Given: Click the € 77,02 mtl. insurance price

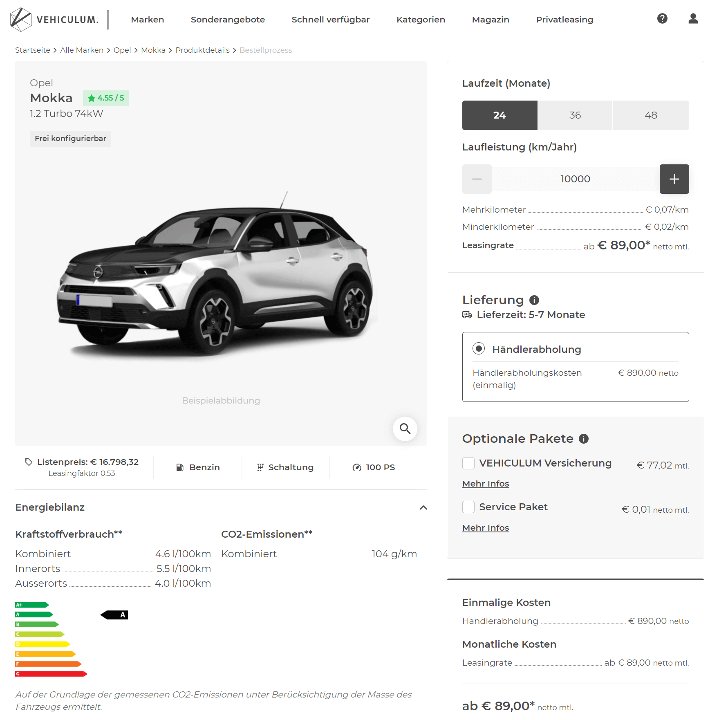Looking at the screenshot, I should click(663, 465).
